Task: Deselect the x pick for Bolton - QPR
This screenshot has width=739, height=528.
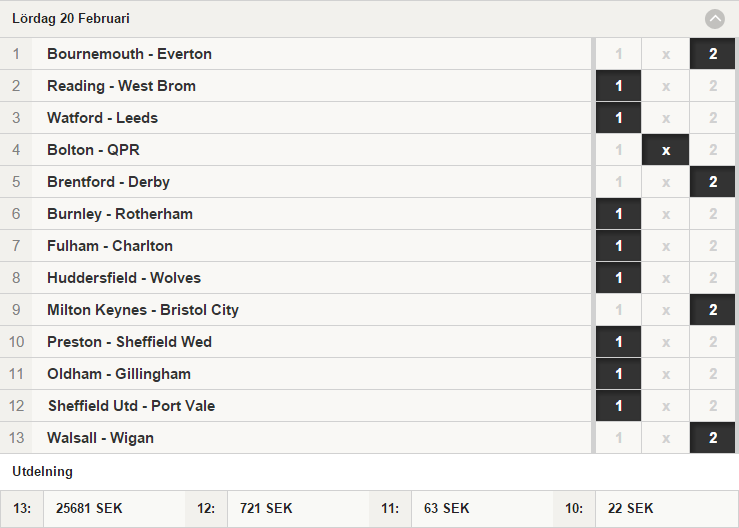Action: 665,150
